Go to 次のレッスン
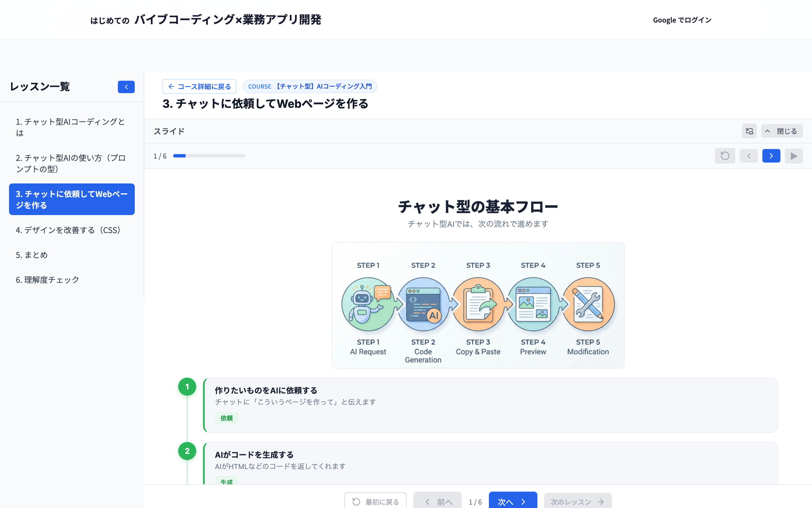The height and width of the screenshot is (508, 812). pyautogui.click(x=577, y=501)
